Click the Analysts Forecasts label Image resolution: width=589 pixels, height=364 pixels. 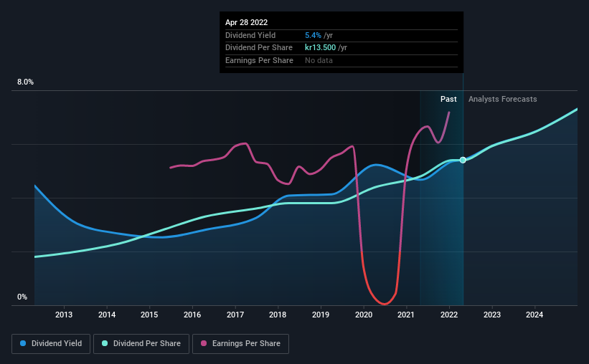tap(502, 99)
